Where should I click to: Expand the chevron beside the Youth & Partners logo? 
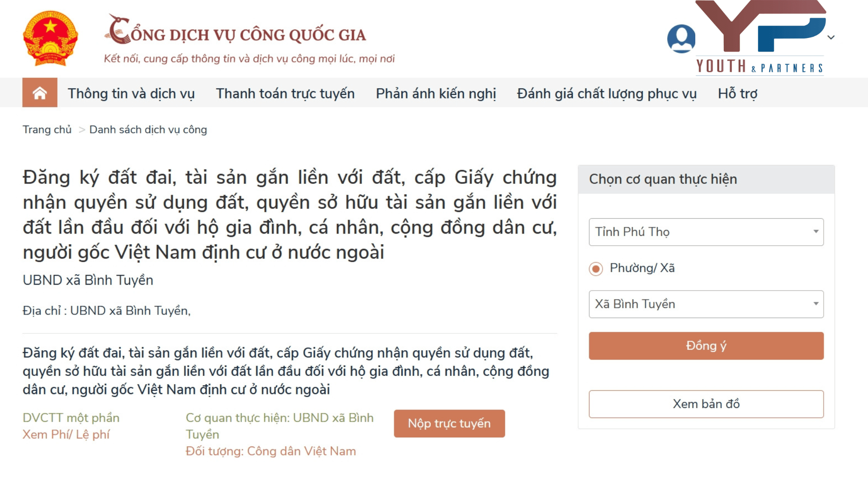[831, 37]
